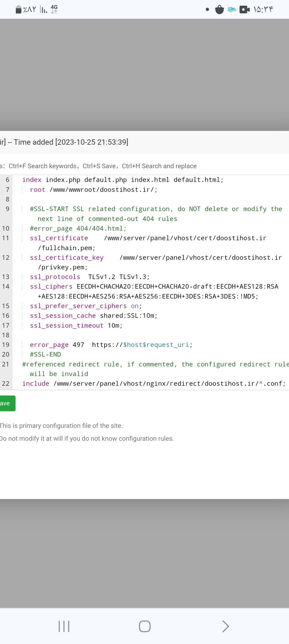Viewport: 289px width, 644px height.
Task: Click the root /www/wwwroot path line
Action: click(x=94, y=190)
